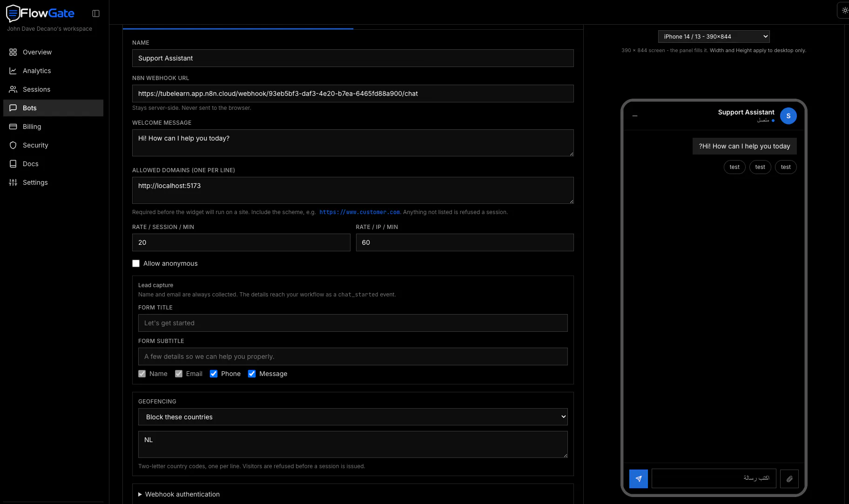This screenshot has width=849, height=504.
Task: Open the Geofencing mode dropdown
Action: pyautogui.click(x=353, y=417)
